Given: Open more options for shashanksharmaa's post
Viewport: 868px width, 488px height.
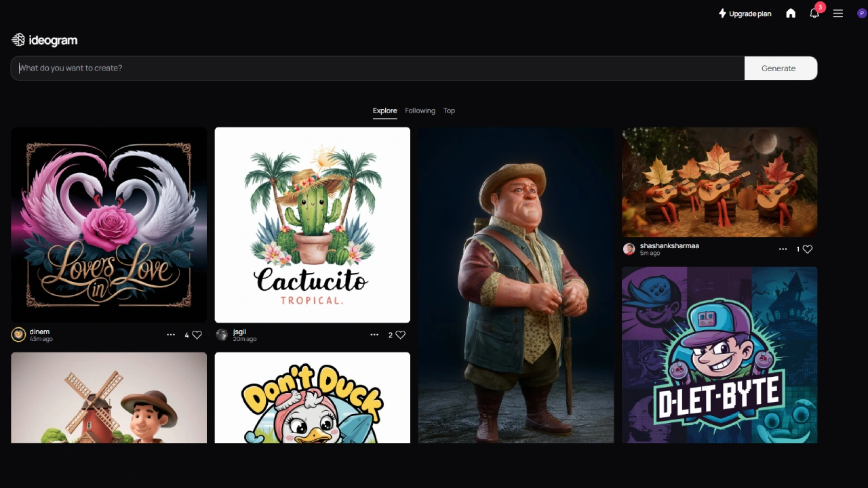Looking at the screenshot, I should point(783,249).
